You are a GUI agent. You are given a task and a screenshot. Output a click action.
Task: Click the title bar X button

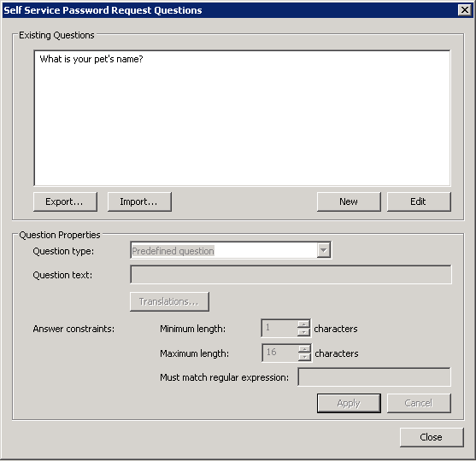pyautogui.click(x=465, y=10)
